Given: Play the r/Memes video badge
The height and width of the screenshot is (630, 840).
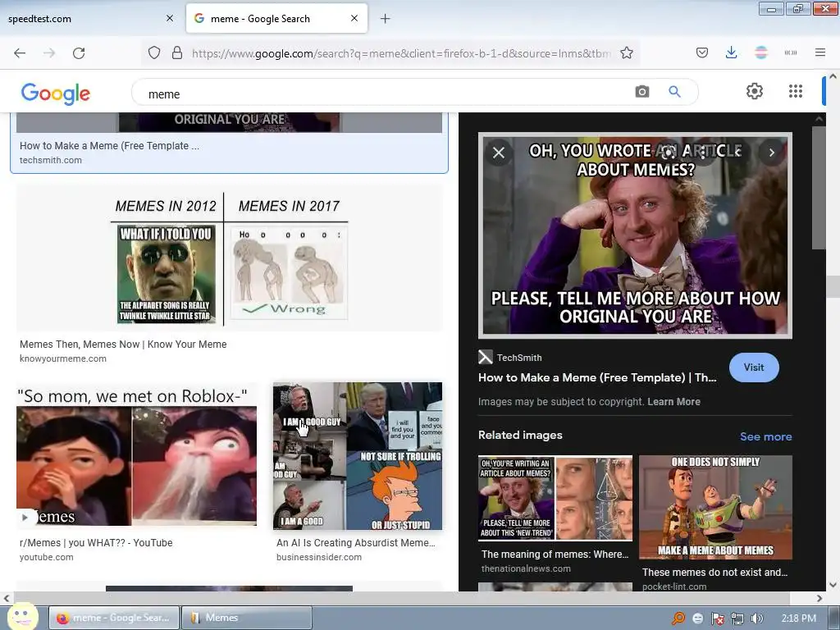Looking at the screenshot, I should 25,517.
